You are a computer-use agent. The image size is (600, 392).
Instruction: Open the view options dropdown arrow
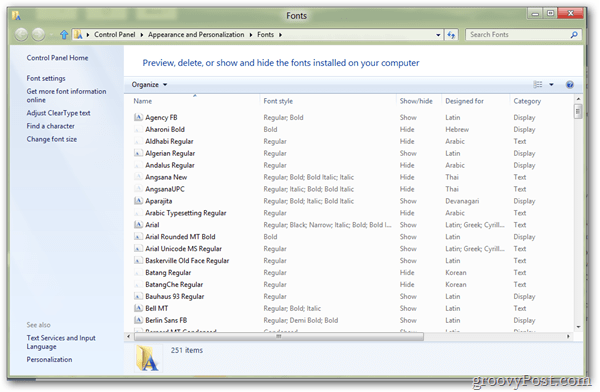tap(551, 85)
